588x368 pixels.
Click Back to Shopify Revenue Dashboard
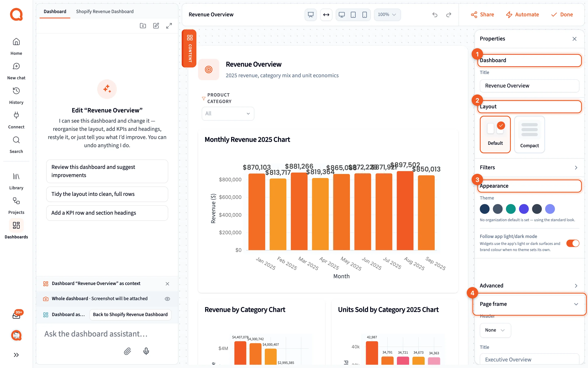[x=130, y=314]
